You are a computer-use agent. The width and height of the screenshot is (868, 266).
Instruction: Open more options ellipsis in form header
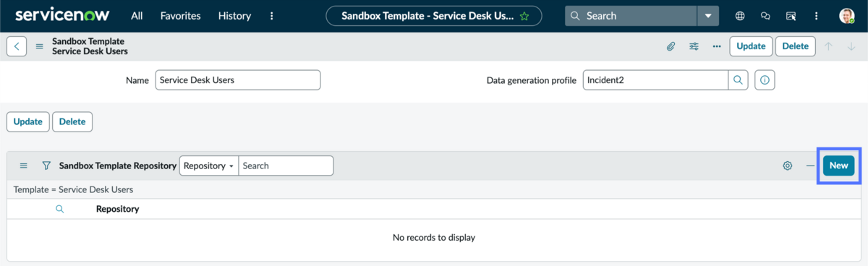click(x=717, y=46)
